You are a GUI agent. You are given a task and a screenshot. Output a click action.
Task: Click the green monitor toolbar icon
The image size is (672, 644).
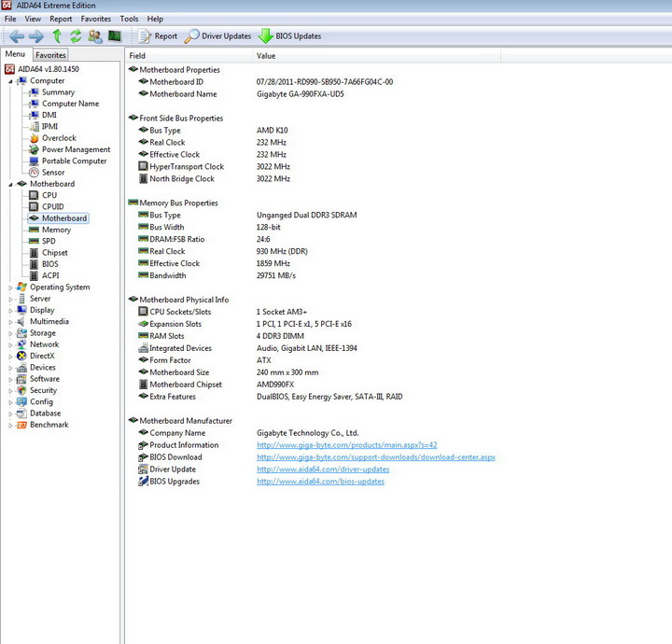click(x=115, y=36)
